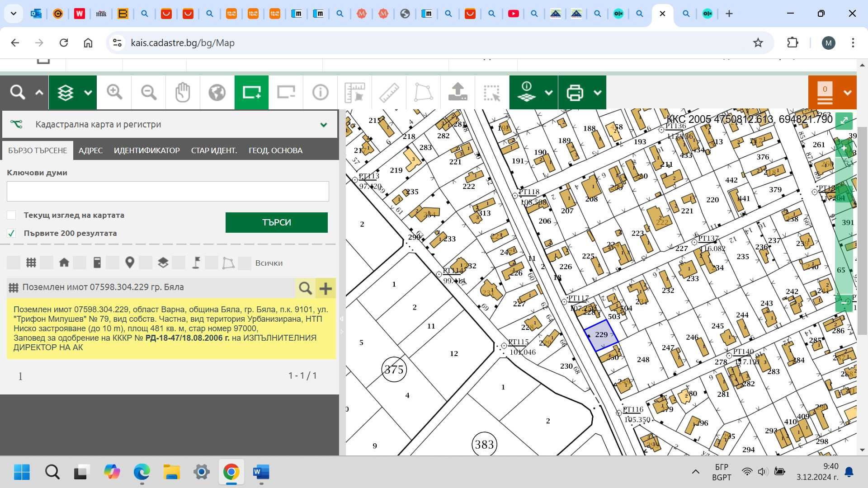Expand the layer info dropdown arrow
The height and width of the screenshot is (488, 868).
tap(548, 93)
